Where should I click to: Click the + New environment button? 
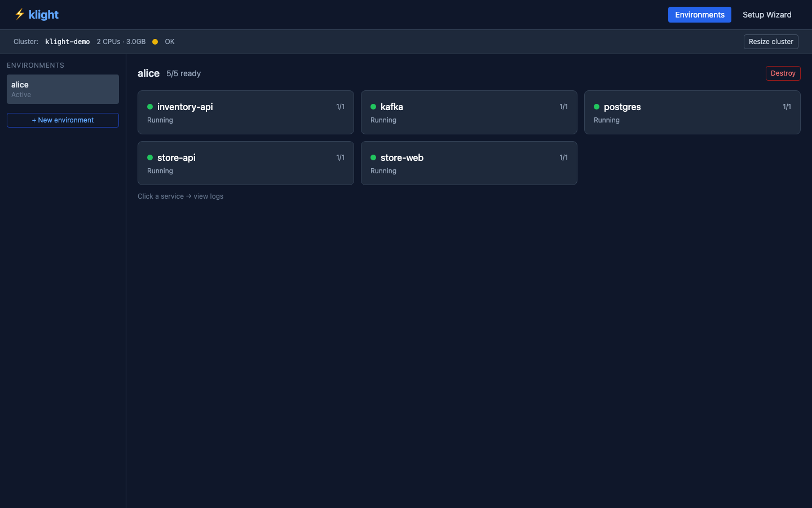click(63, 120)
